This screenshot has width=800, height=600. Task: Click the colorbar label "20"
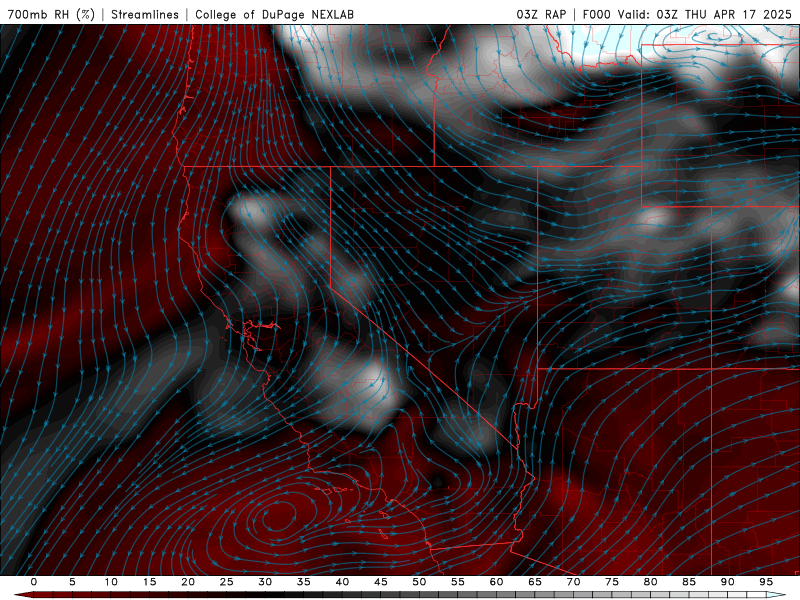click(188, 582)
